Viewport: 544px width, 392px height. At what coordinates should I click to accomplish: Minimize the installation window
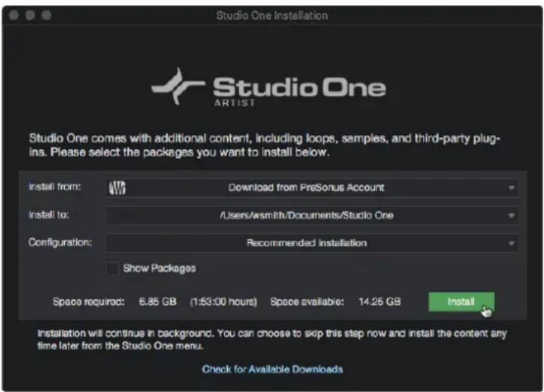tap(30, 15)
